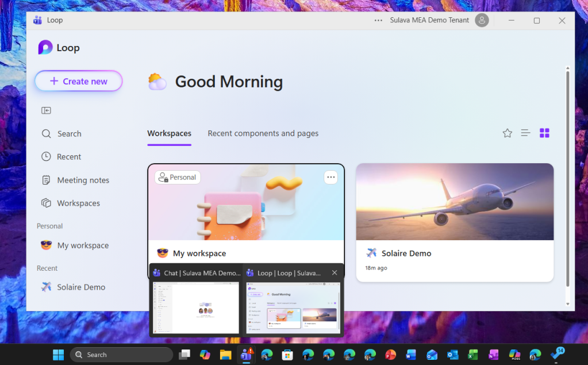Image resolution: width=588 pixels, height=365 pixels.
Task: Open more options on My workspace card
Action: pos(330,177)
